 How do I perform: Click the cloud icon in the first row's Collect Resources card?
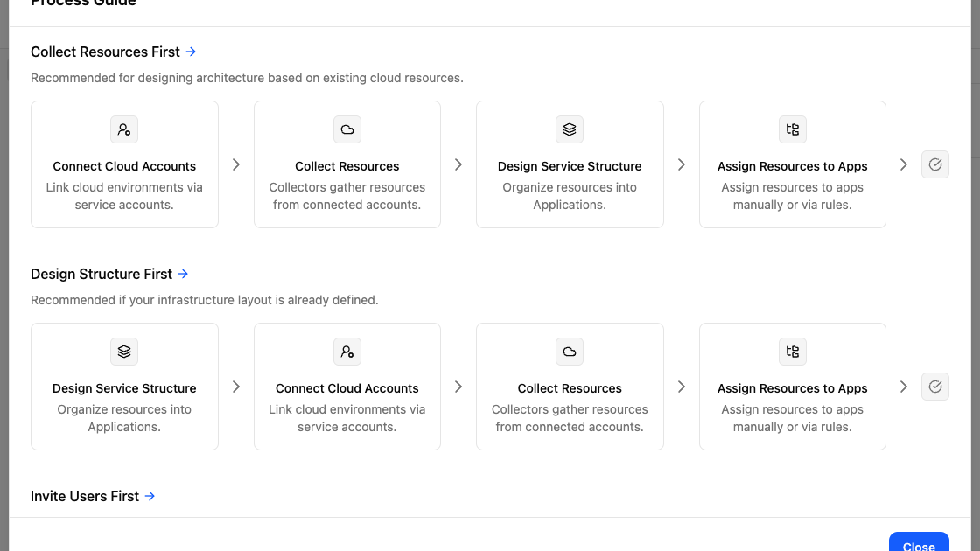coord(347,129)
